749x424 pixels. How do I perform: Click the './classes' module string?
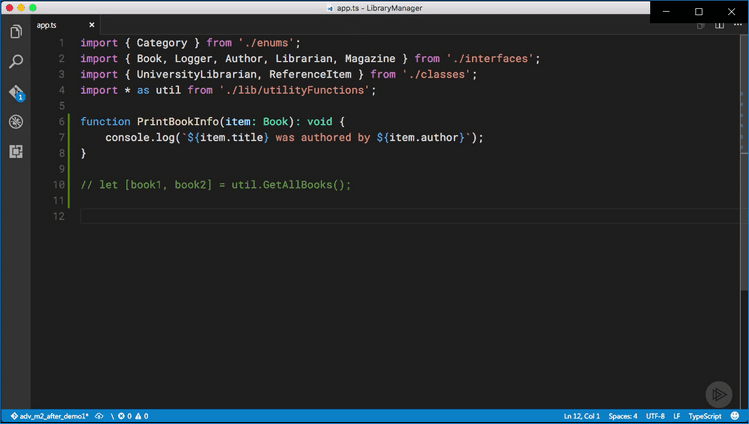point(436,74)
